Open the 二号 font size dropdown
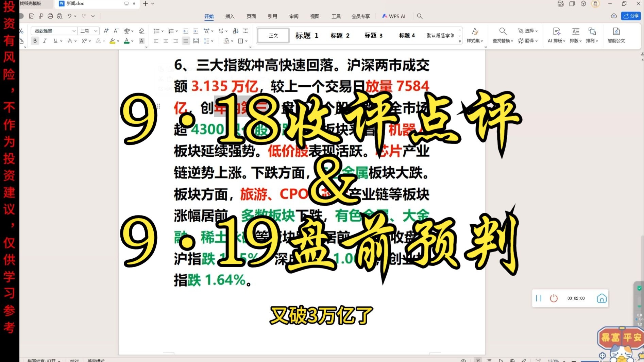644x362 pixels. click(x=88, y=31)
